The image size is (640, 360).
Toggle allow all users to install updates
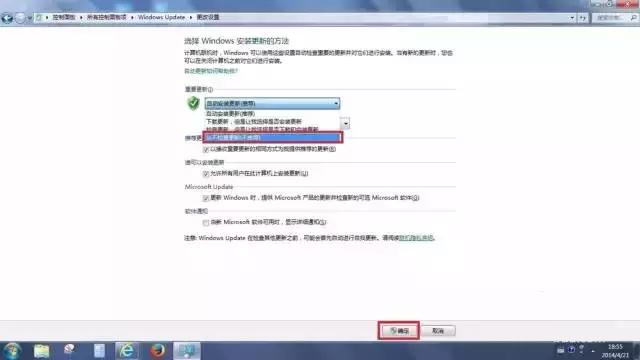tap(206, 174)
